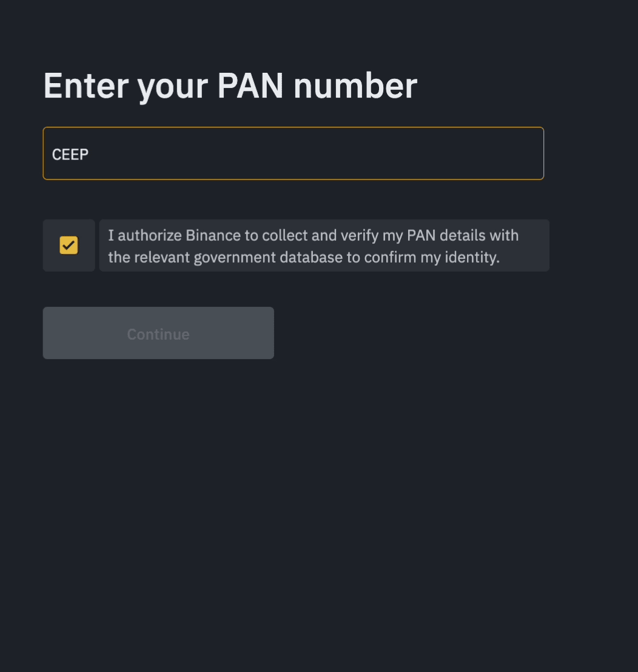Click 'confirm my identity' in consent text
The height and width of the screenshot is (672, 638).
point(431,257)
